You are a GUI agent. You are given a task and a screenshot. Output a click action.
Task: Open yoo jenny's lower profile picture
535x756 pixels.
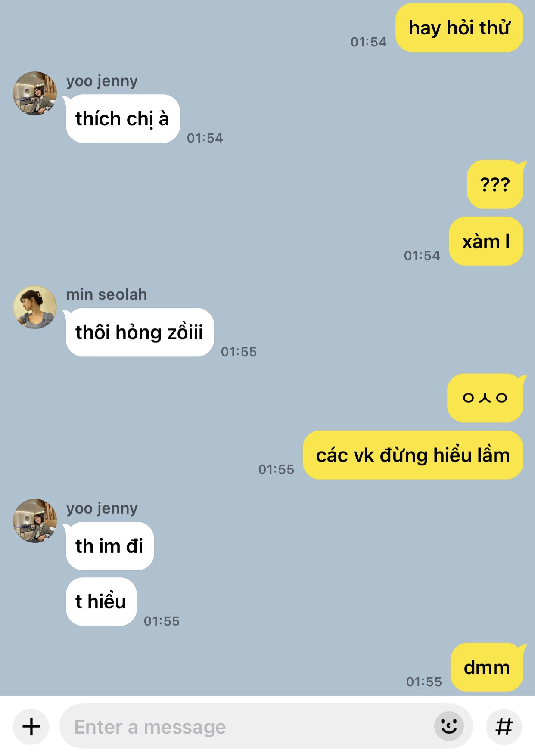tap(35, 521)
